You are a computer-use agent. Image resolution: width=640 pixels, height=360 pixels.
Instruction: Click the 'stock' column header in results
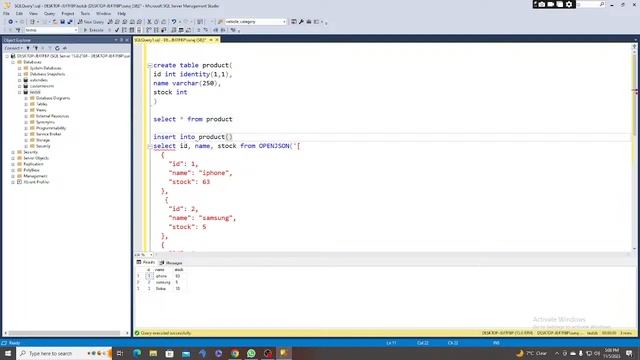click(x=179, y=270)
